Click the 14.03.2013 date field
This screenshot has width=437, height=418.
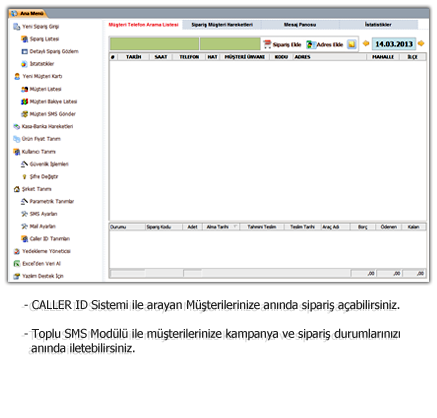394,44
